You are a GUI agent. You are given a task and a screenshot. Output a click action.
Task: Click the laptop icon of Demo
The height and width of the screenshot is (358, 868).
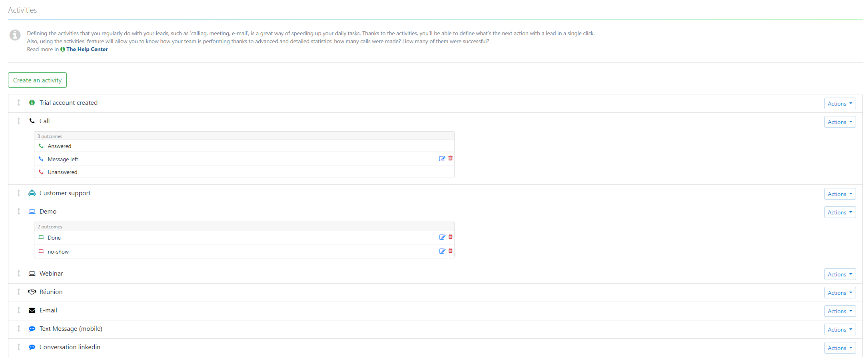32,211
